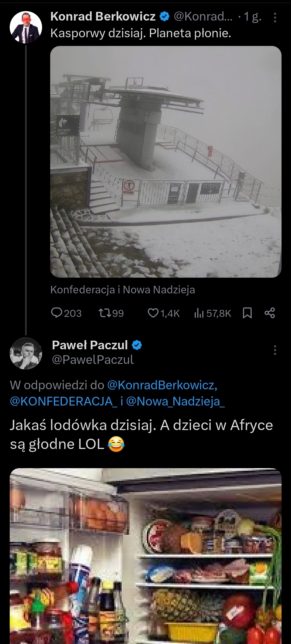Open the reply icon with 203 comments

[x=57, y=313]
